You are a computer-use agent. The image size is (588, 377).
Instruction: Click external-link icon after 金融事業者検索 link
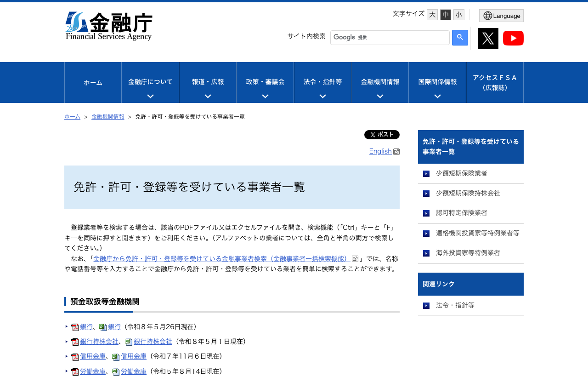click(x=355, y=259)
